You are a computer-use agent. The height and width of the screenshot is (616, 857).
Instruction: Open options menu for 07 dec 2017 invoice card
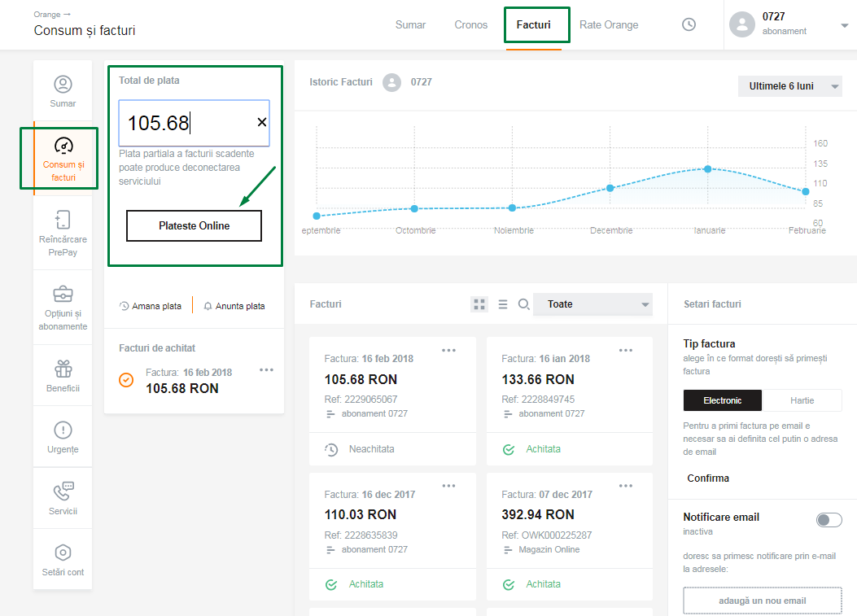(x=626, y=486)
